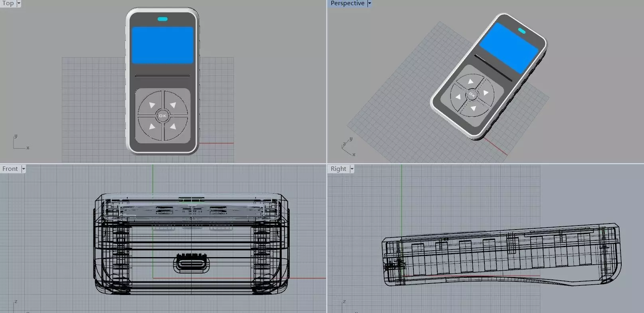
Task: Open the Front viewport title menu
Action: [x=10, y=169]
